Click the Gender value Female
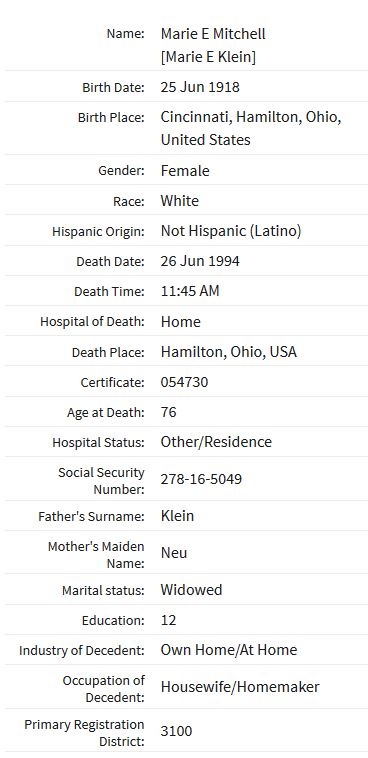 pyautogui.click(x=185, y=171)
